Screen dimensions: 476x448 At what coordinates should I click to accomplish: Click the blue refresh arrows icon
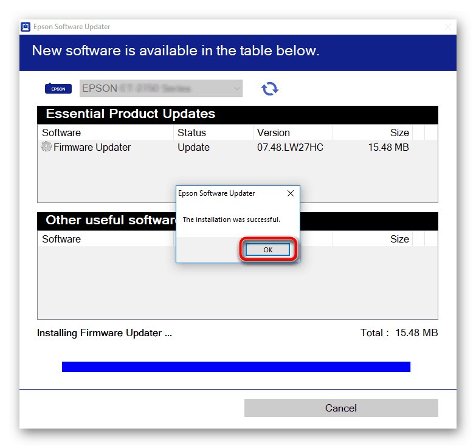[x=269, y=89]
